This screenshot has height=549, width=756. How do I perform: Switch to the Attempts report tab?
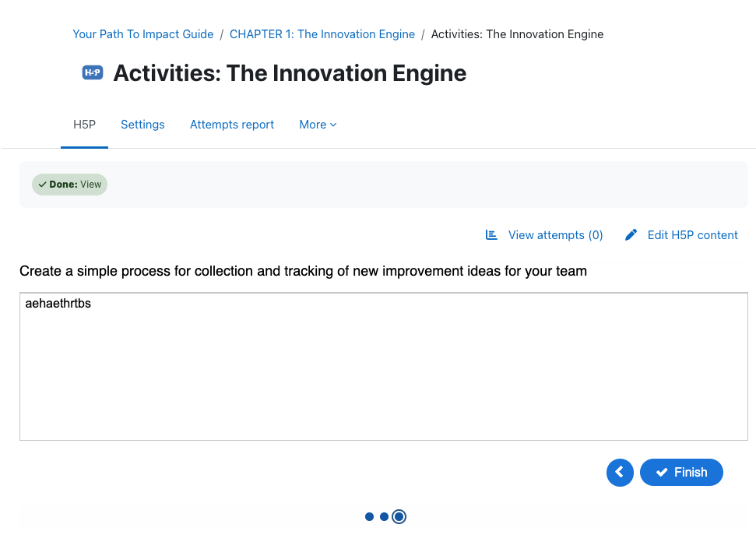click(232, 125)
